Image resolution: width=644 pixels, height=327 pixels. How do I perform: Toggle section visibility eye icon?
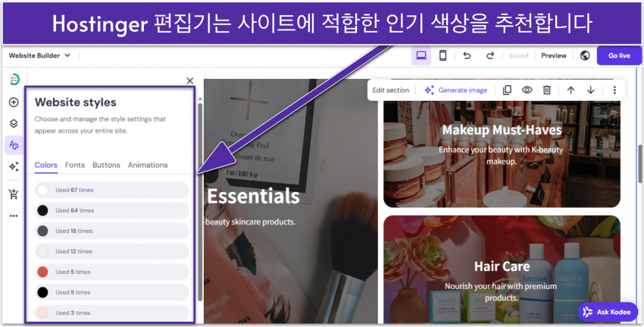[x=527, y=90]
